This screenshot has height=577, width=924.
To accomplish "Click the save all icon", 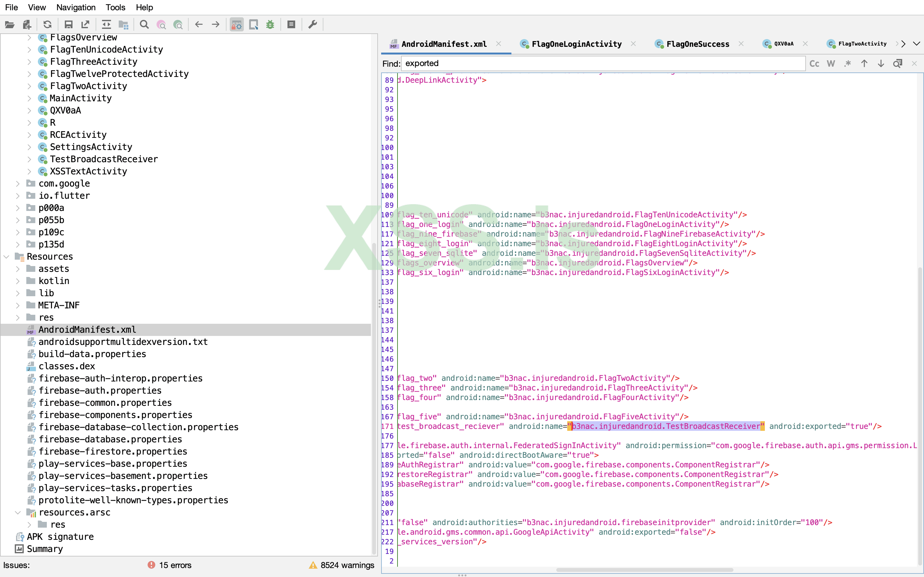I will click(68, 25).
